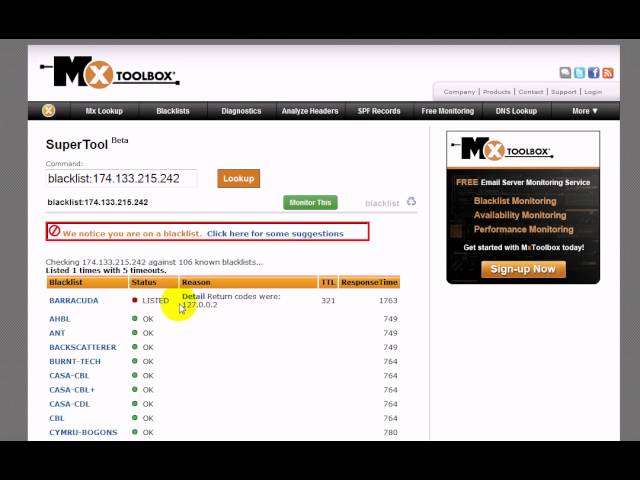Open the chat/blog speech bubble icon

coord(565,73)
